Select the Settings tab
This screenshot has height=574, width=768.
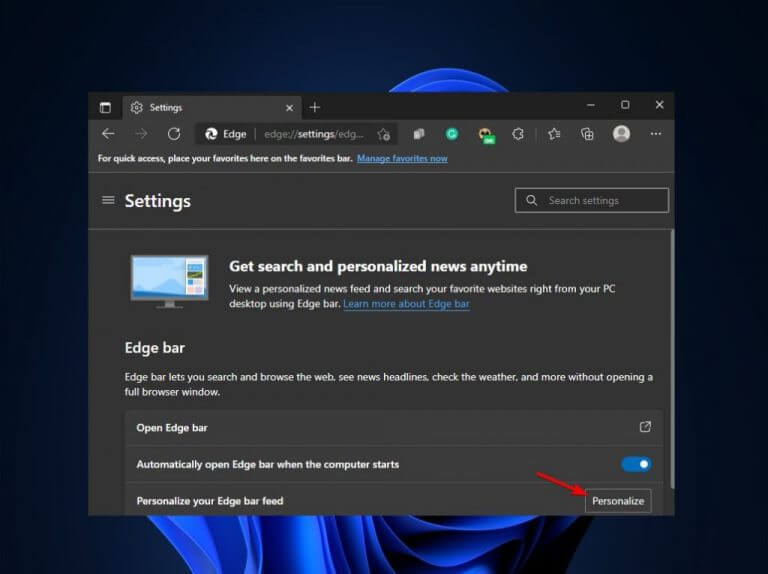pyautogui.click(x=212, y=107)
